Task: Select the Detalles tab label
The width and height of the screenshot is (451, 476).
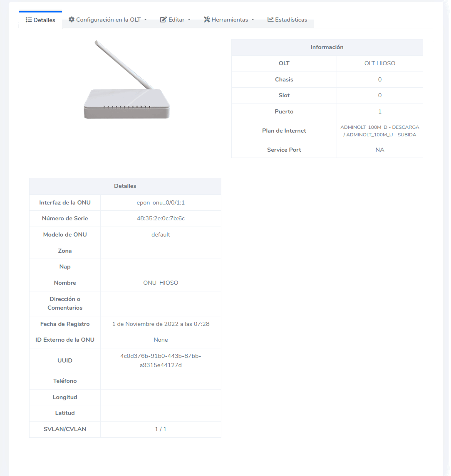Action: pyautogui.click(x=45, y=20)
